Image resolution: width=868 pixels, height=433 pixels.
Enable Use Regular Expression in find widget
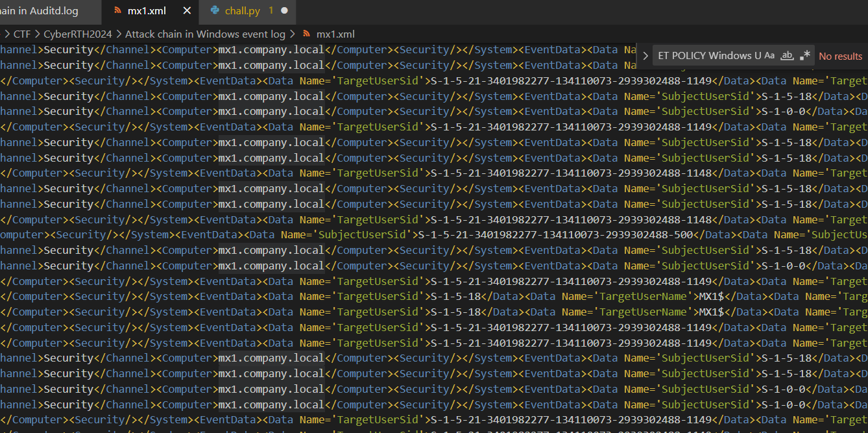[x=805, y=56]
